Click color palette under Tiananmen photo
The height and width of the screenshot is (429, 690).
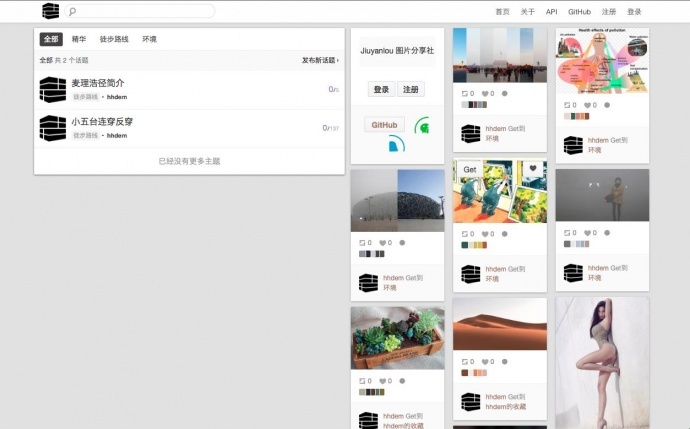pos(474,105)
